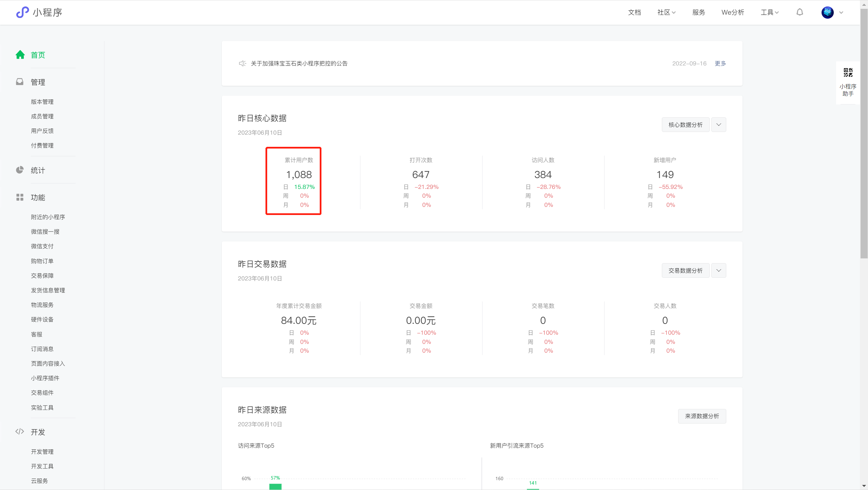Click the pie chart icon beside 统计
868x490 pixels.
coord(20,170)
